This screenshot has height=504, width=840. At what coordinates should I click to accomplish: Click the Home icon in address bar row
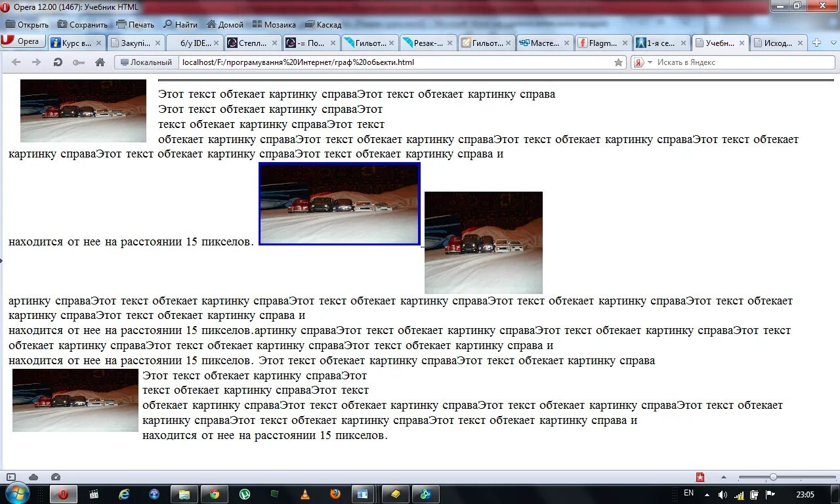(100, 62)
